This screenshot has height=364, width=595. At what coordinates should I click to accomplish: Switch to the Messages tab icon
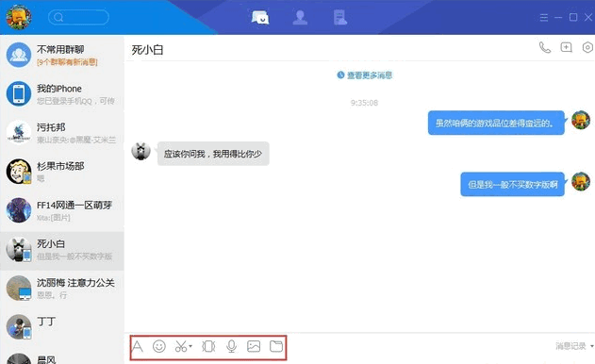pos(260,18)
